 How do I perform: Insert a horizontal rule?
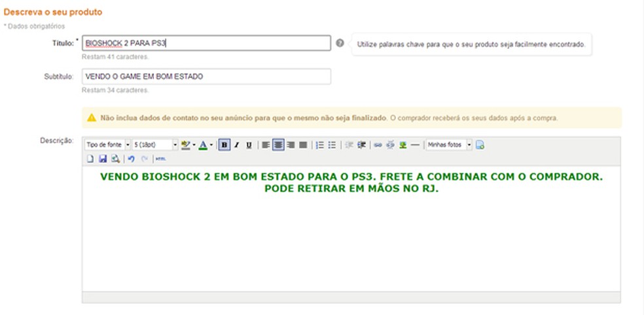pos(415,145)
